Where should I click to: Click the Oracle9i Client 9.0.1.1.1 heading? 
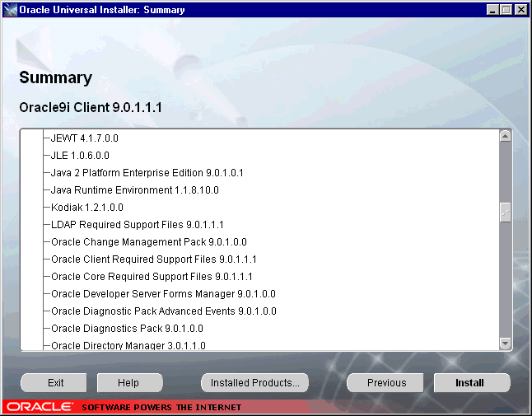(x=91, y=108)
